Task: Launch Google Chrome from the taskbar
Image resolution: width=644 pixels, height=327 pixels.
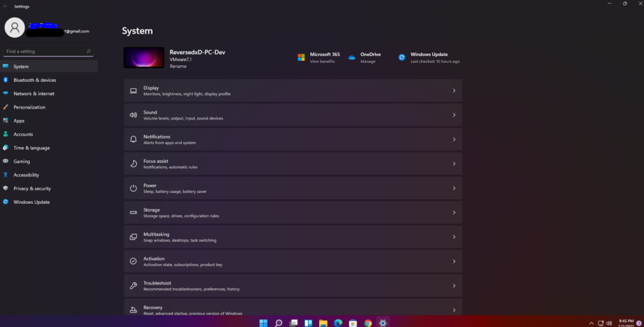Action: click(368, 323)
